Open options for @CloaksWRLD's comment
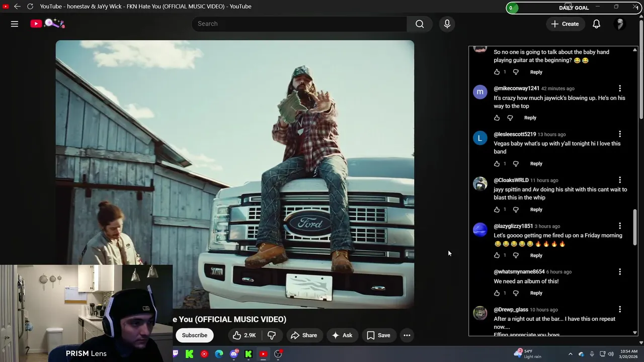 pos(620,180)
